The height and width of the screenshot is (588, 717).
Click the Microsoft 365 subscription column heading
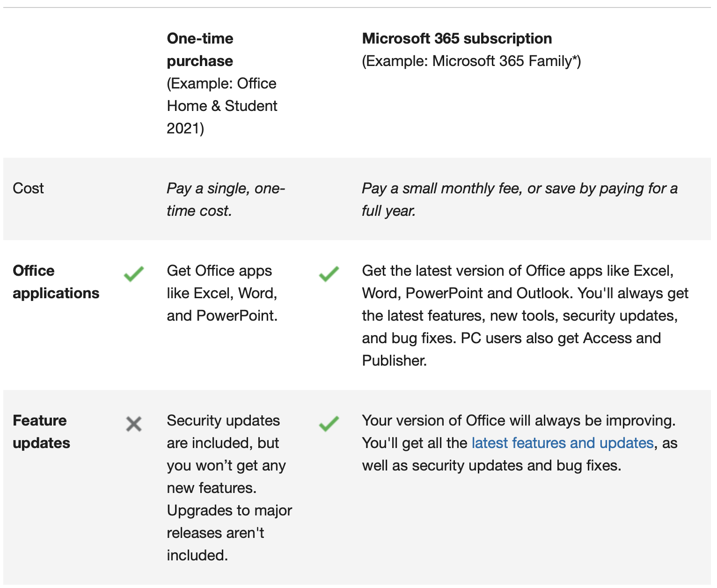click(457, 38)
